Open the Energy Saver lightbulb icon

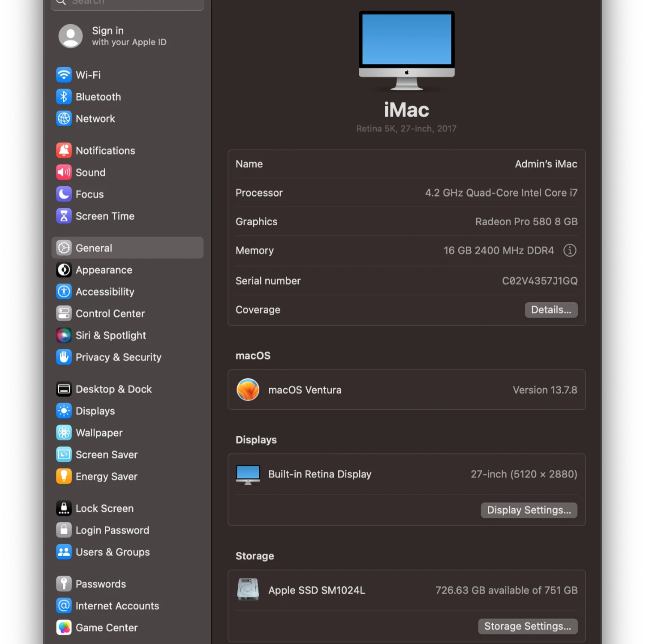click(x=64, y=477)
